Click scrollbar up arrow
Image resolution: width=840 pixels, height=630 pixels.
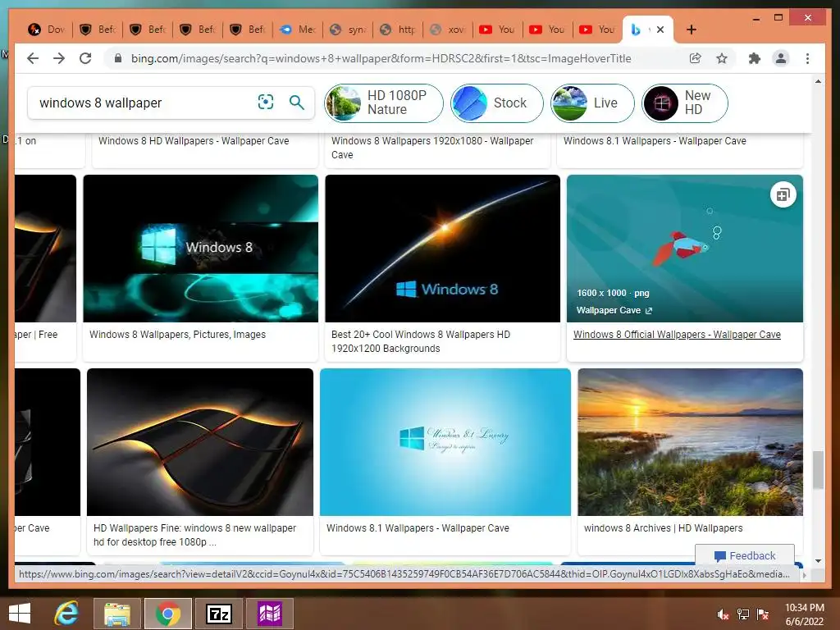818,81
